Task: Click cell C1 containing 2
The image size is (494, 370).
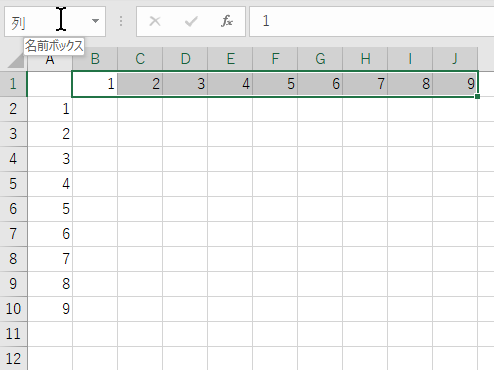Action: point(140,84)
